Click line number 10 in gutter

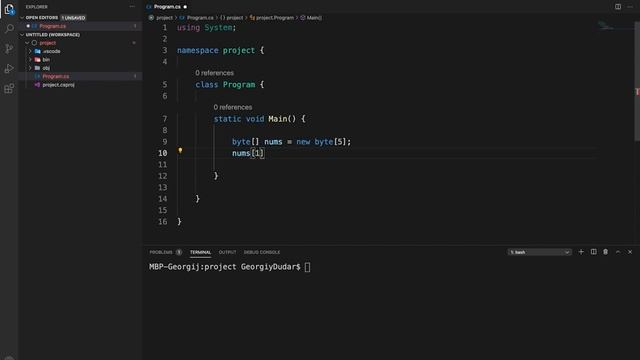pyautogui.click(x=162, y=153)
